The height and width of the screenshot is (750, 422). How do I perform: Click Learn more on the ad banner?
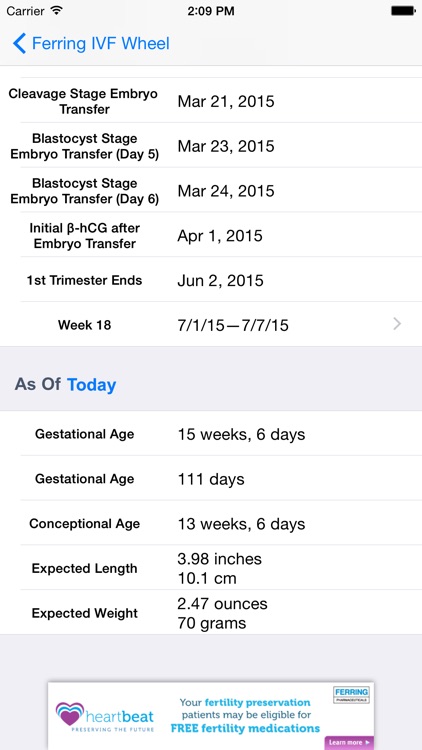tap(349, 742)
